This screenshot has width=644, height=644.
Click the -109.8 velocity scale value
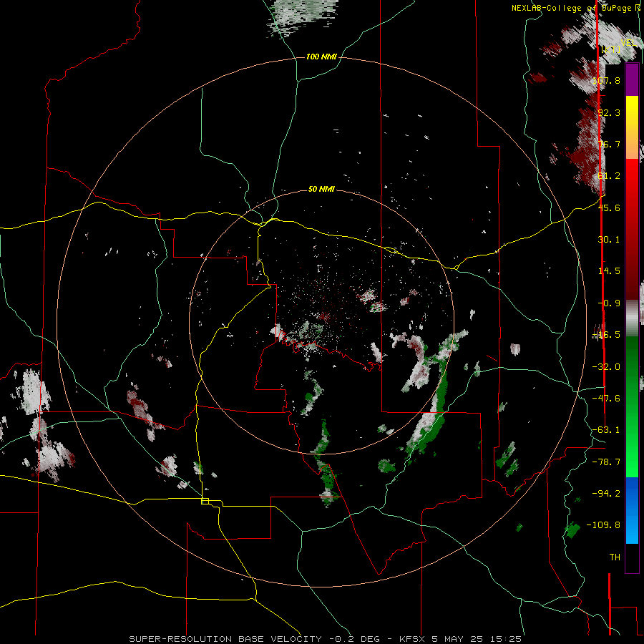coord(603,525)
